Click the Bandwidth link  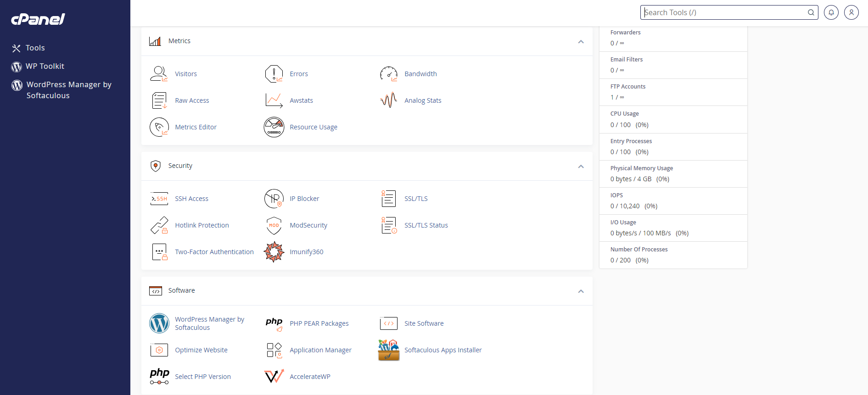[420, 74]
